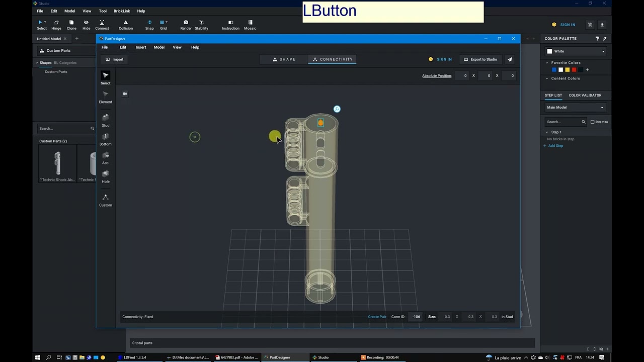Viewport: 644px width, 362px height.
Task: Enable the Step view checkbox
Action: (x=592, y=122)
